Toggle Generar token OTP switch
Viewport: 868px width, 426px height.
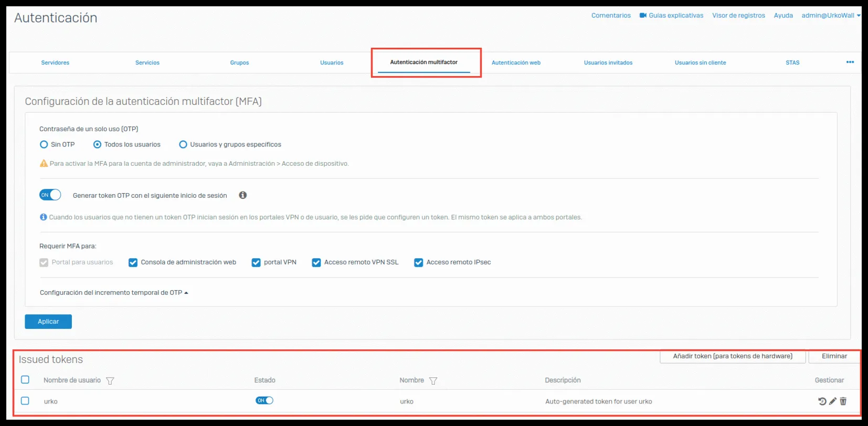[50, 195]
